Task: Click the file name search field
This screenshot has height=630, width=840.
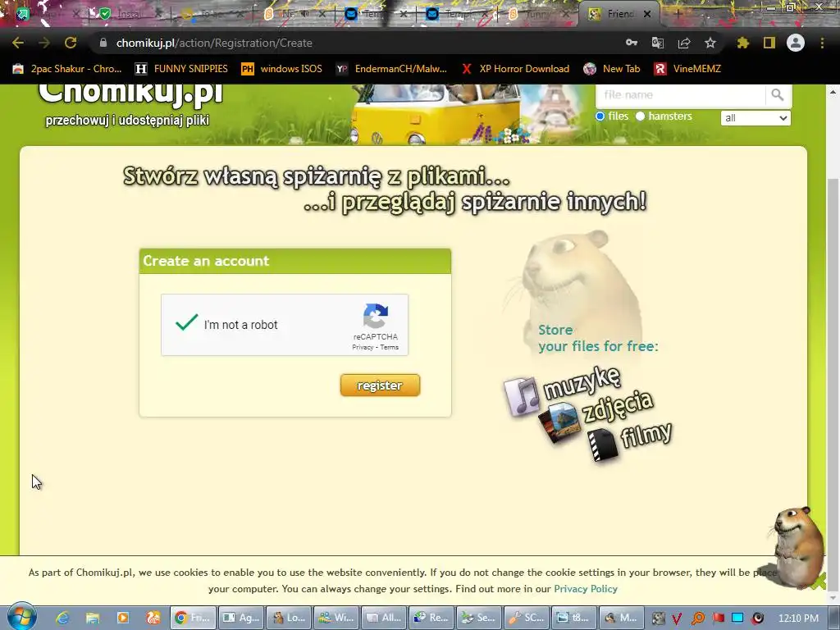Action: point(680,95)
